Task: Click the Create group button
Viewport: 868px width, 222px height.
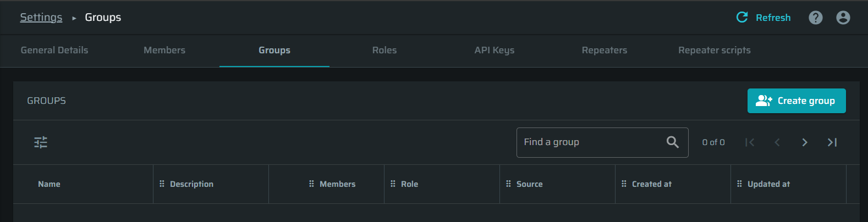Action: (796, 101)
